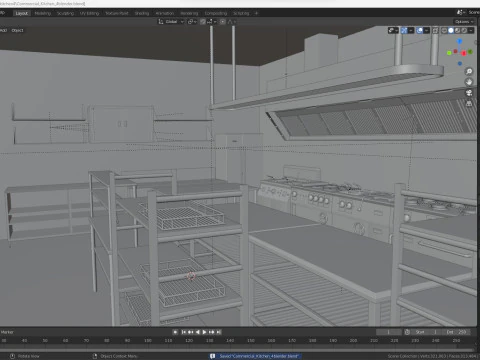Screen dimensions: 480x360
Task: Select material preview shading
Action: pos(457,30)
